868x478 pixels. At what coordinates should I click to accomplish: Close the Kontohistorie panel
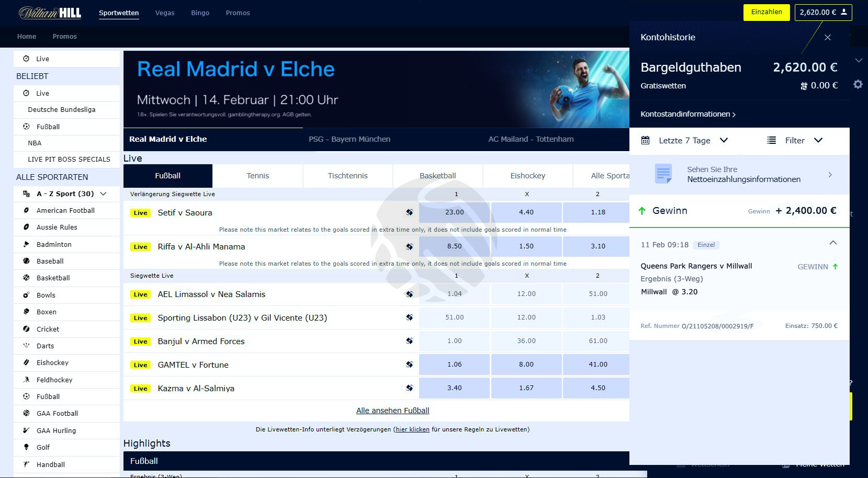pos(828,37)
